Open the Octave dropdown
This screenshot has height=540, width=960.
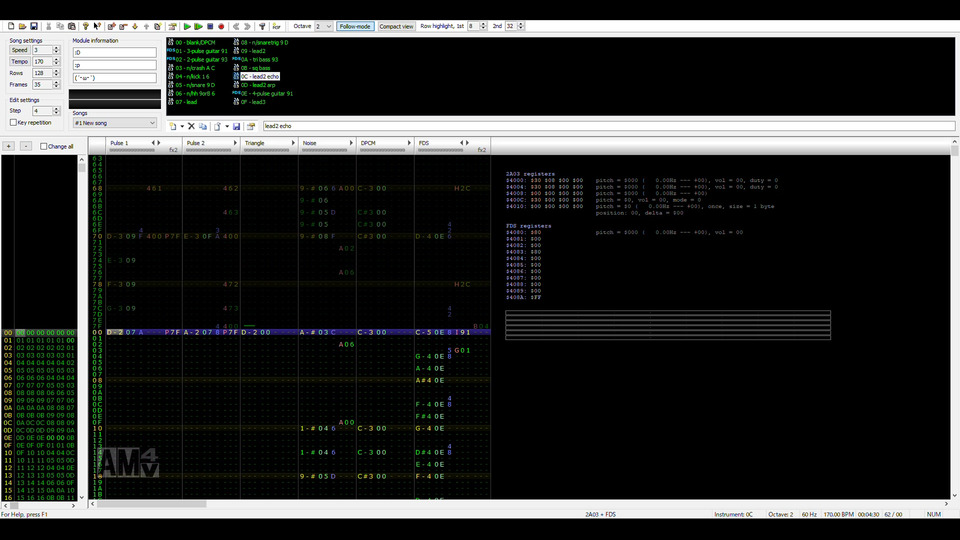tap(323, 26)
